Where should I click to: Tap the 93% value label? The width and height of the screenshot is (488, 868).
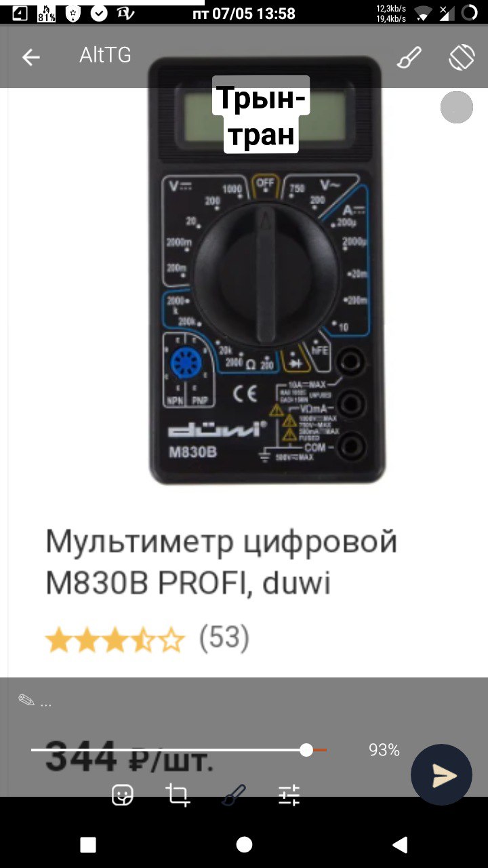(384, 750)
